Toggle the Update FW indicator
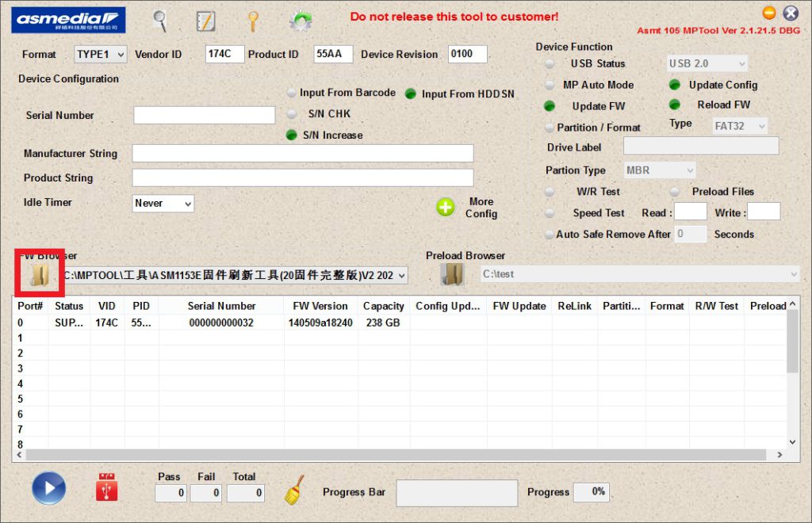The image size is (812, 523). click(550, 106)
